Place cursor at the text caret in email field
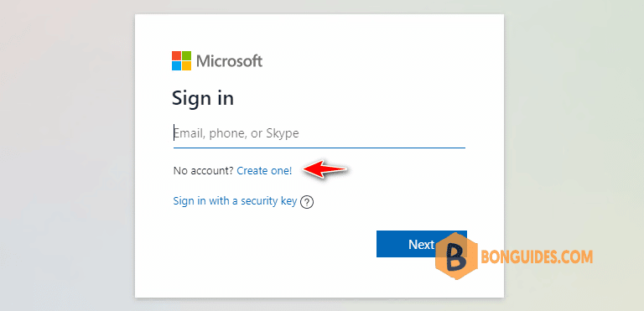This screenshot has height=311, width=644. point(174,132)
